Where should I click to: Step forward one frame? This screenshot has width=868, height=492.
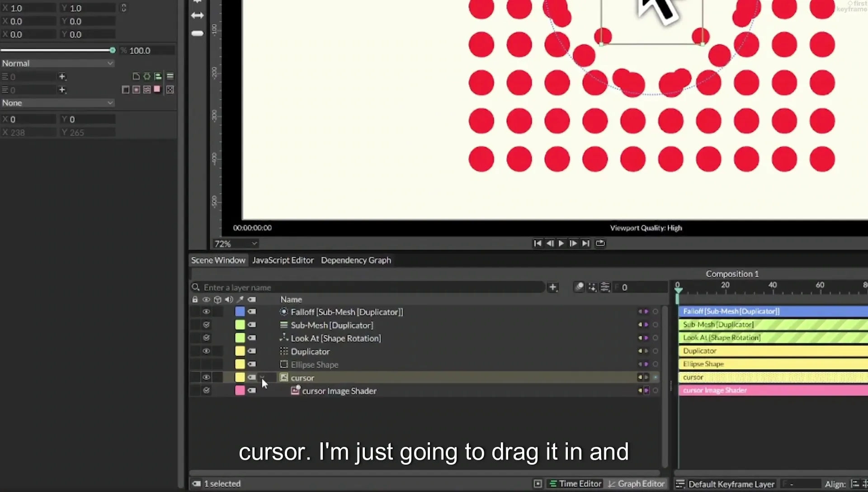click(573, 243)
